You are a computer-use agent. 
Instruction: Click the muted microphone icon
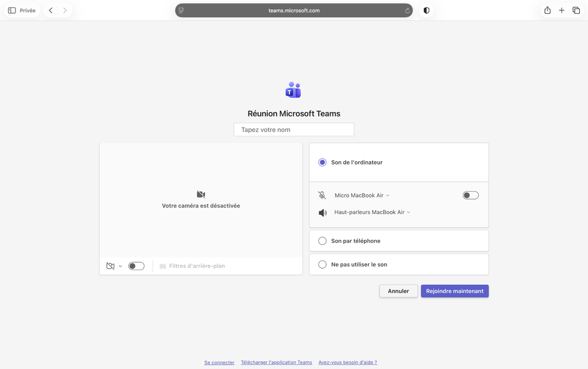point(322,195)
